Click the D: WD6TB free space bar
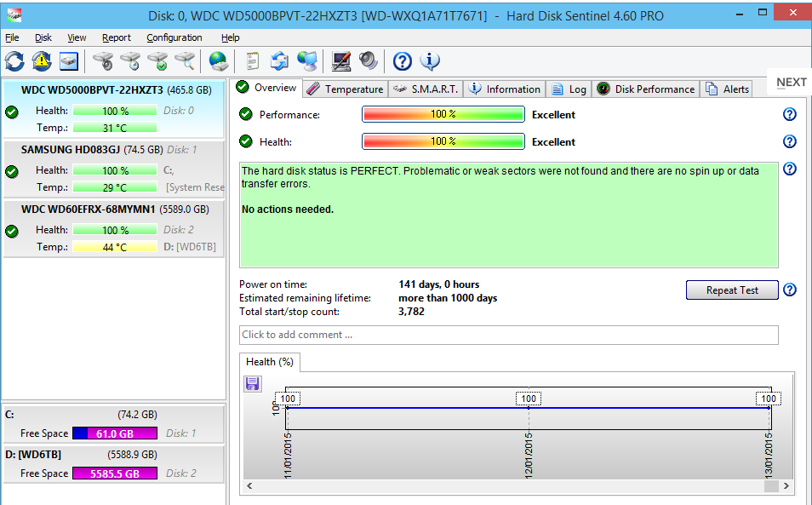This screenshot has width=812, height=505. [x=115, y=473]
